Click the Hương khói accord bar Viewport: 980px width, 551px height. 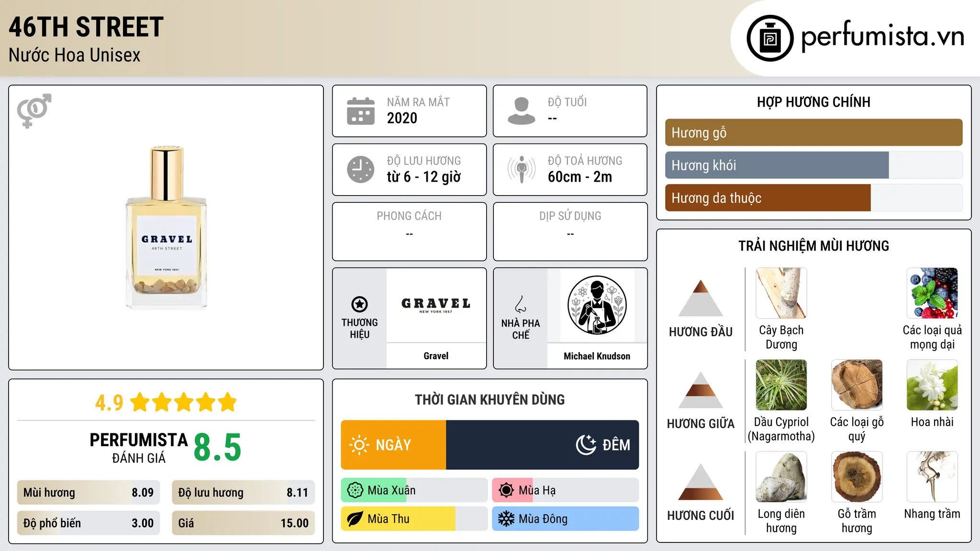click(813, 165)
